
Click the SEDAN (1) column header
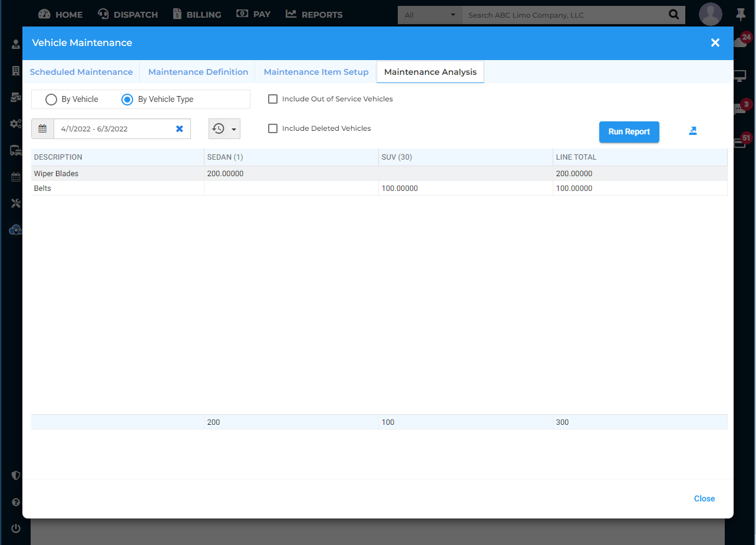pos(291,157)
